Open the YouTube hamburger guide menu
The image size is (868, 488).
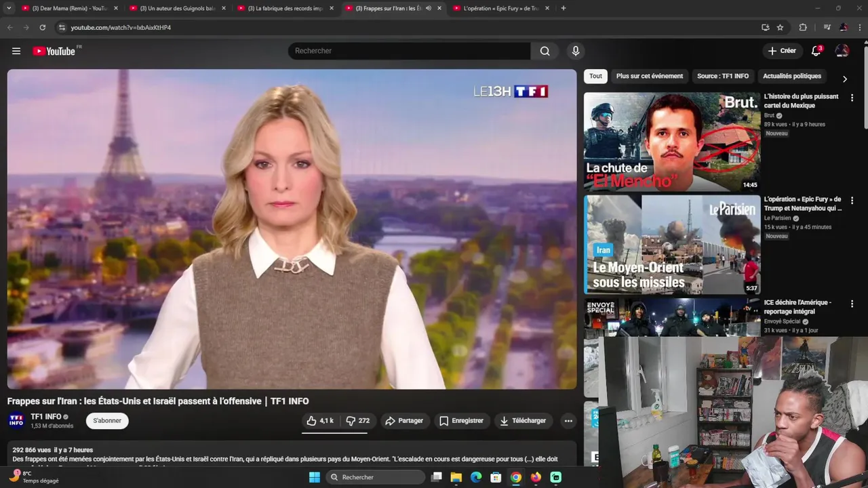coord(16,51)
